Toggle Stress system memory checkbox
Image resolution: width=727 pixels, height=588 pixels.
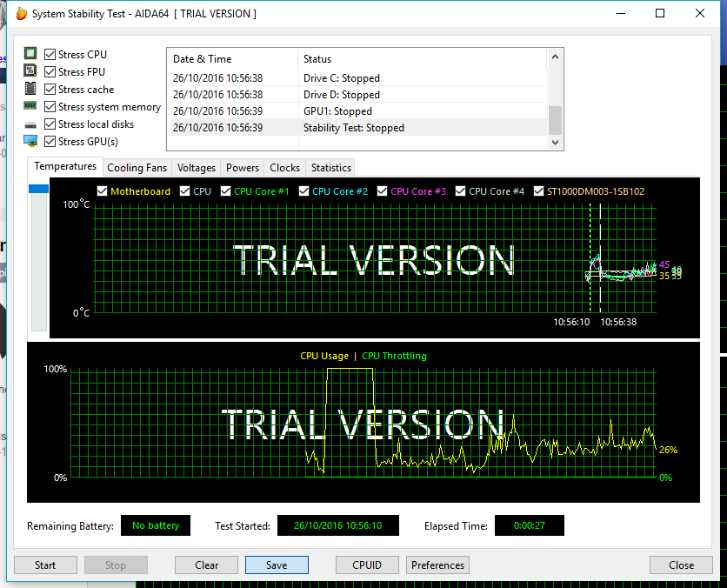pos(50,107)
